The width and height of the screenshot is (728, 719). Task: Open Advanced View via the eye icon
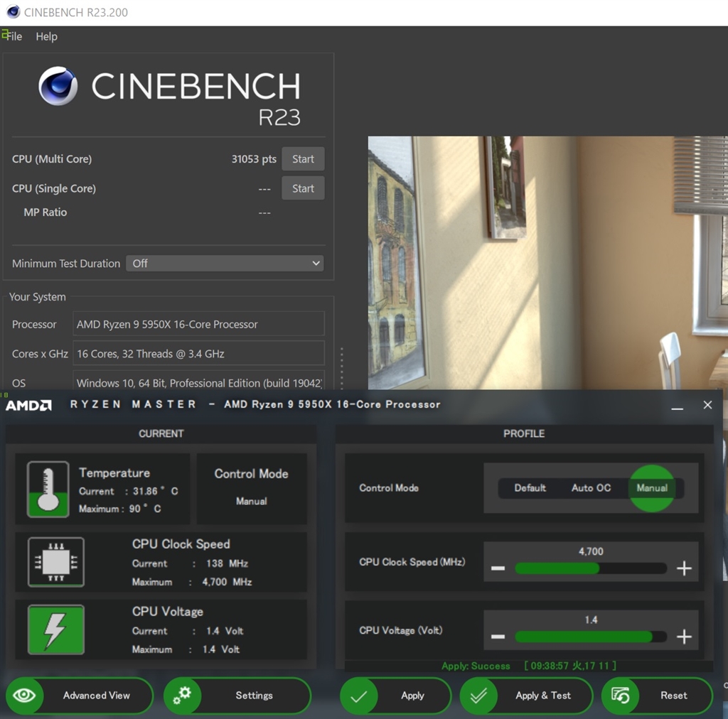[x=25, y=696]
